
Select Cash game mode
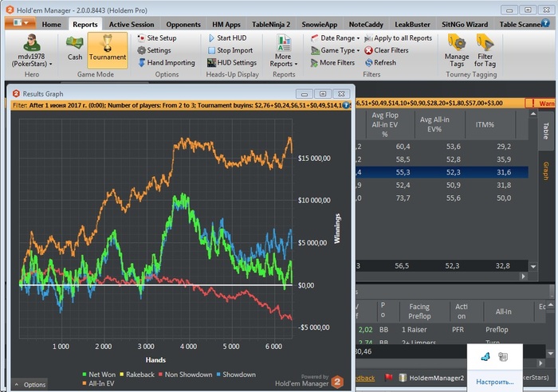[75, 48]
